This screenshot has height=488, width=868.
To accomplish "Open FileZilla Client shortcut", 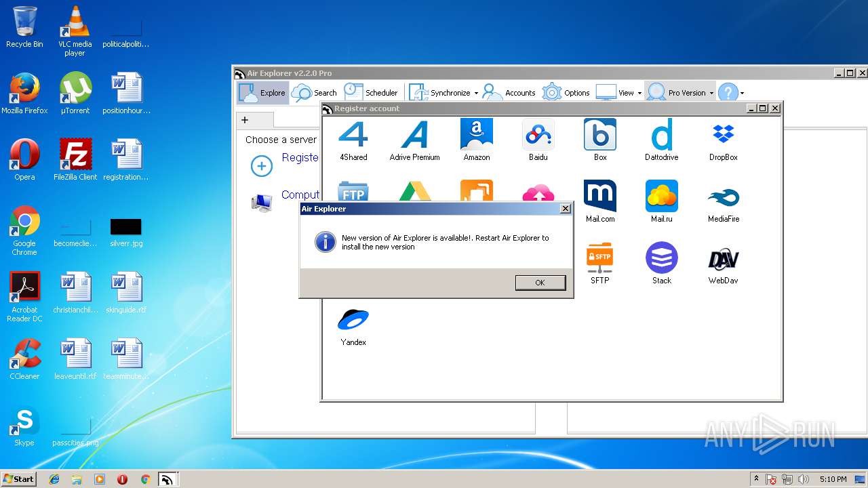I will point(75,160).
